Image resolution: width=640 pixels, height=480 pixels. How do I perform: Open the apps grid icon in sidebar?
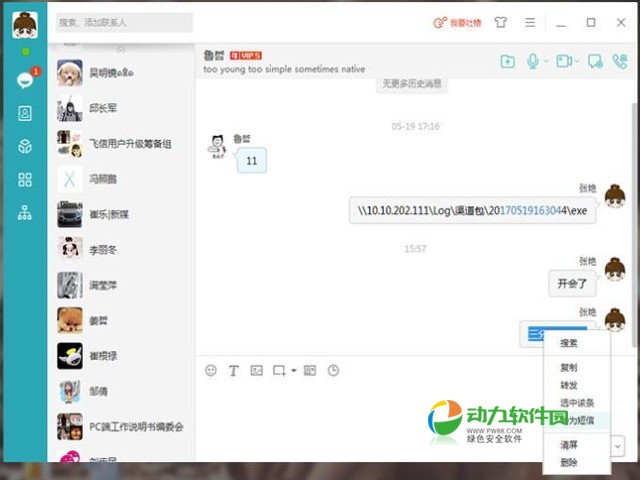click(x=25, y=180)
